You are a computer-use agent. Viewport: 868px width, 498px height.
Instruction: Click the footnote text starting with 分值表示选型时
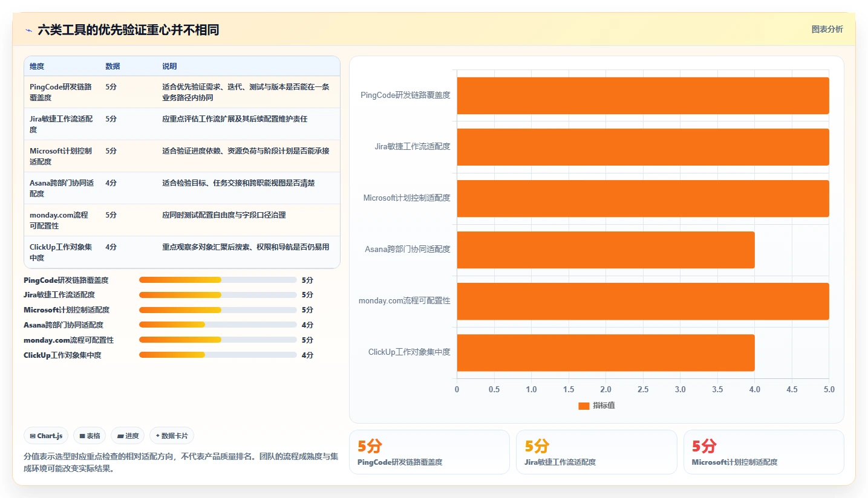(x=180, y=462)
